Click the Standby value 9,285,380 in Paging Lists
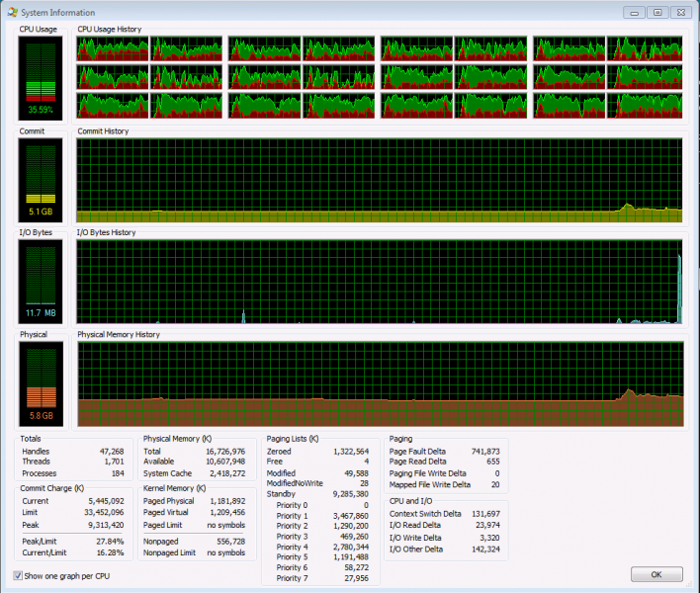 pos(346,494)
